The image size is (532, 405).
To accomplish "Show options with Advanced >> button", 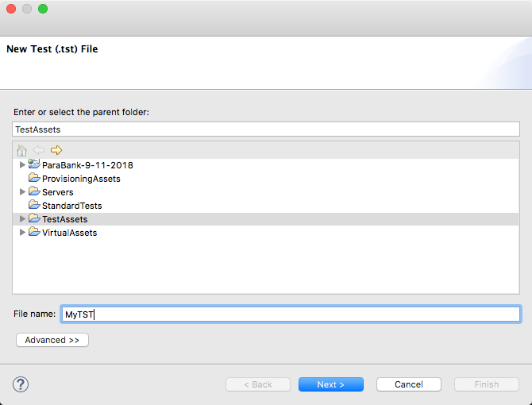I will pos(52,340).
